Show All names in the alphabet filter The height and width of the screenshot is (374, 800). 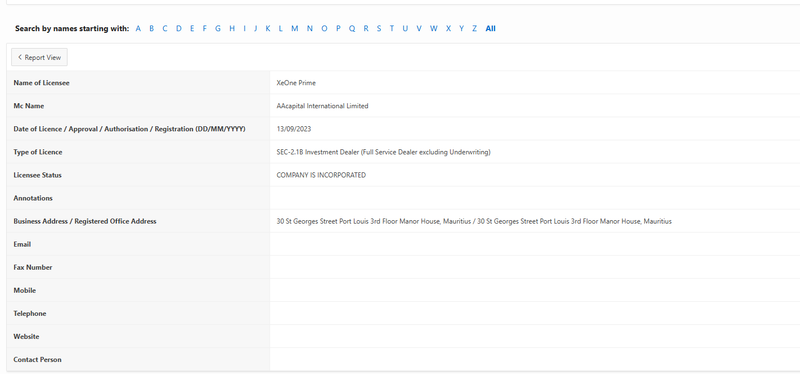coord(490,29)
